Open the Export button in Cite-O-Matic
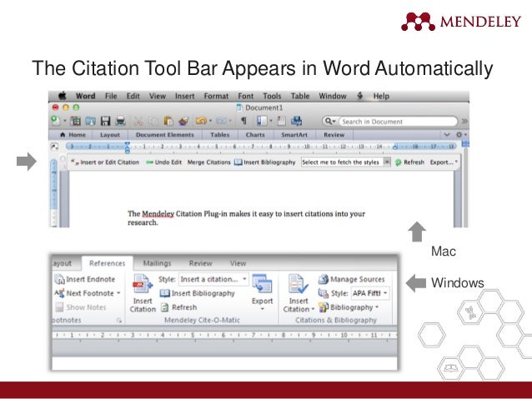This screenshot has height=399, width=532. (x=263, y=292)
